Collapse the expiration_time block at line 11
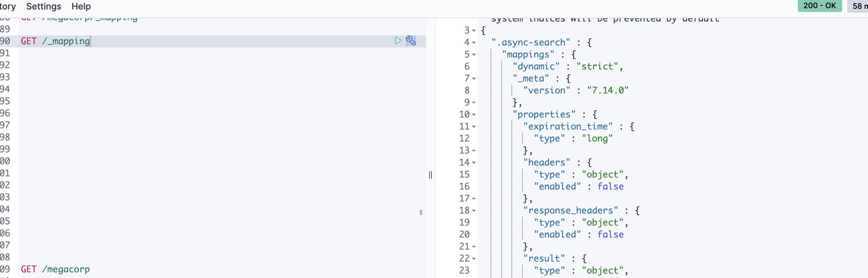The height and width of the screenshot is (278, 868). (474, 127)
